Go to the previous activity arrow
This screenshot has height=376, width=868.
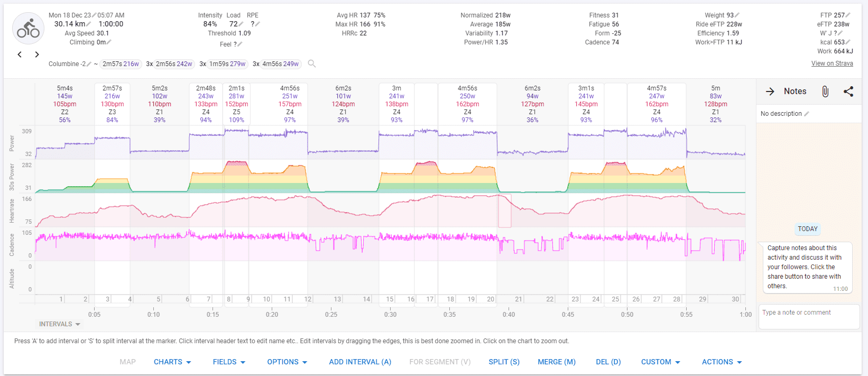(x=20, y=54)
